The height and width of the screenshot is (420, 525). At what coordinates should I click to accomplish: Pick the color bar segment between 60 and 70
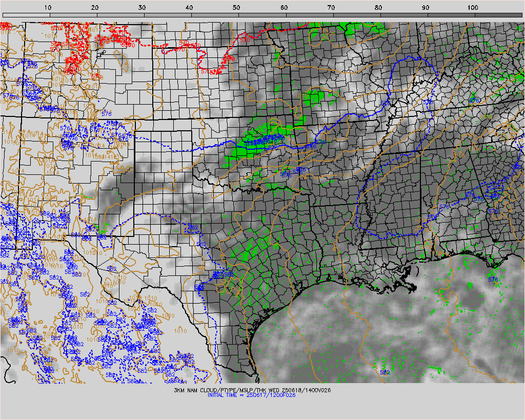click(x=309, y=15)
